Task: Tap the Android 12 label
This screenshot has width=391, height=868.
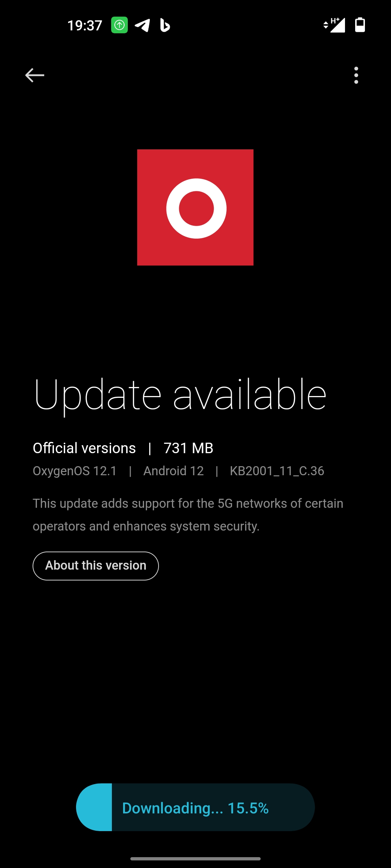Action: (173, 471)
